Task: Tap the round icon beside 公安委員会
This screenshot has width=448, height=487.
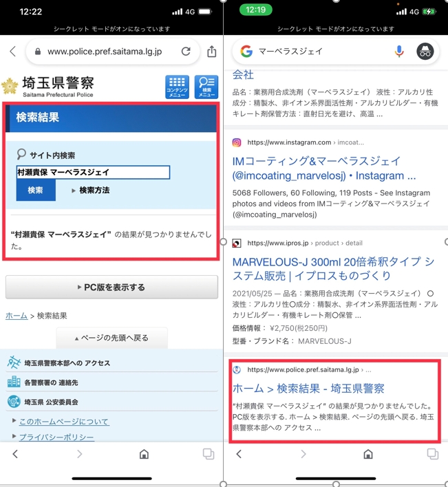Action: [x=14, y=402]
